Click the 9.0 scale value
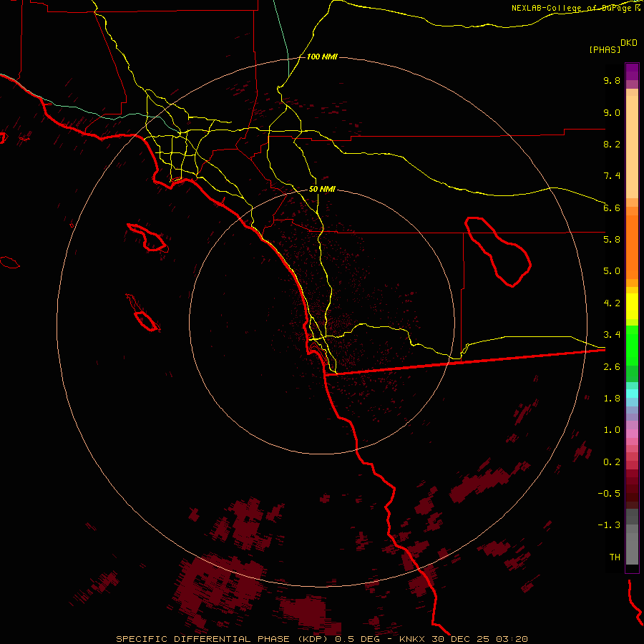This screenshot has width=644, height=644. coord(612,112)
